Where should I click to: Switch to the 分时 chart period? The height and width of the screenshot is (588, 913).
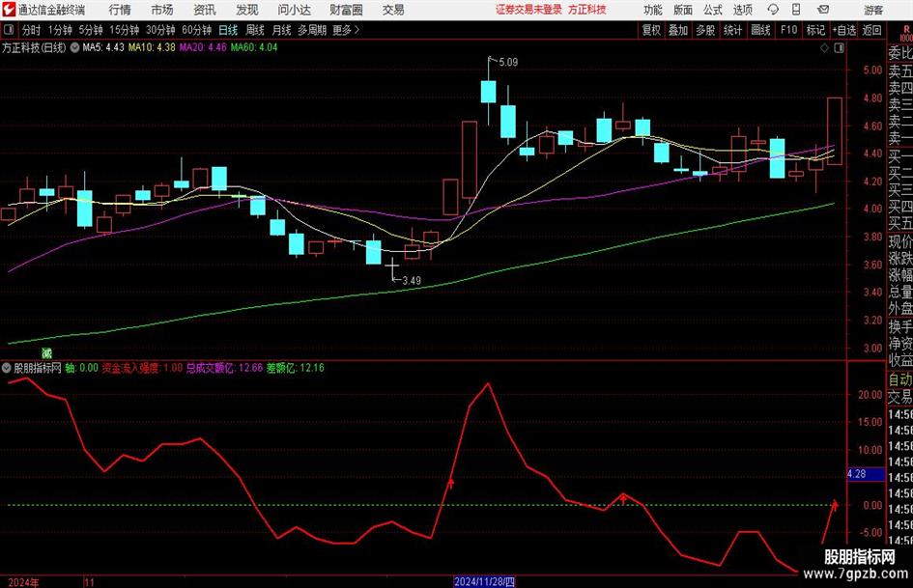pyautogui.click(x=32, y=30)
